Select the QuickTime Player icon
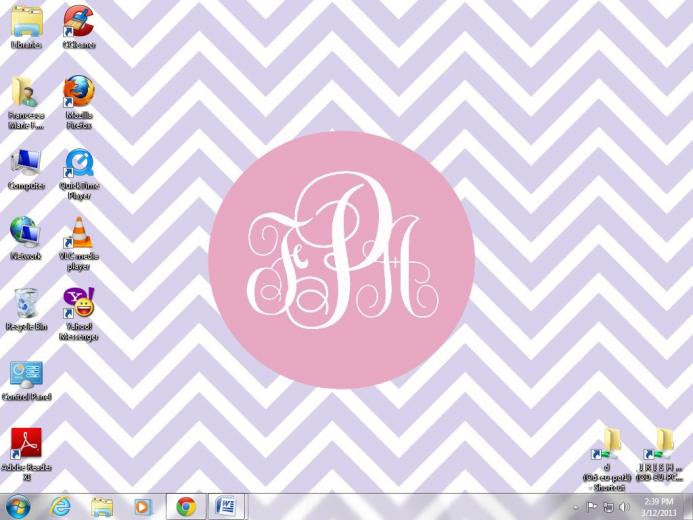Image resolution: width=693 pixels, height=520 pixels. [x=78, y=163]
